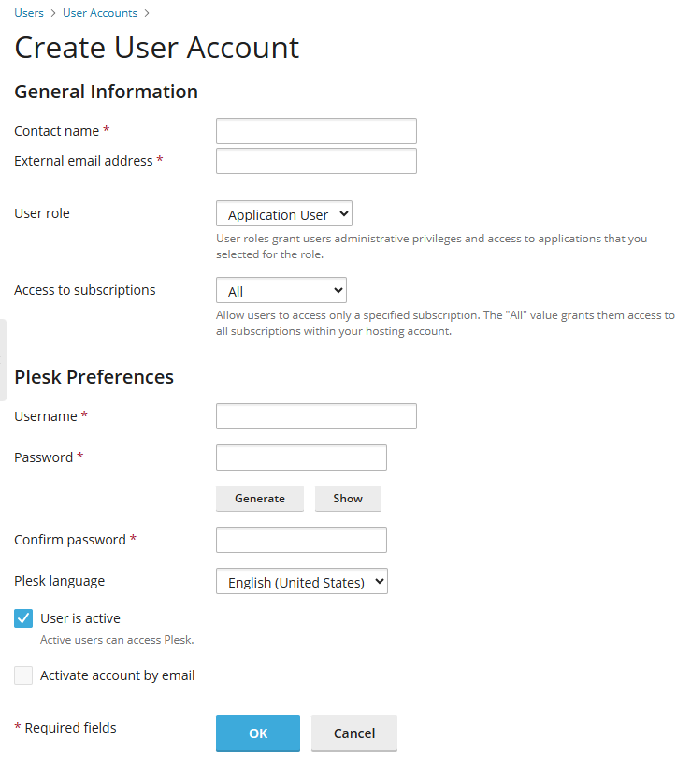Enable Activate account by email checkbox
The image size is (691, 784).
coord(23,675)
